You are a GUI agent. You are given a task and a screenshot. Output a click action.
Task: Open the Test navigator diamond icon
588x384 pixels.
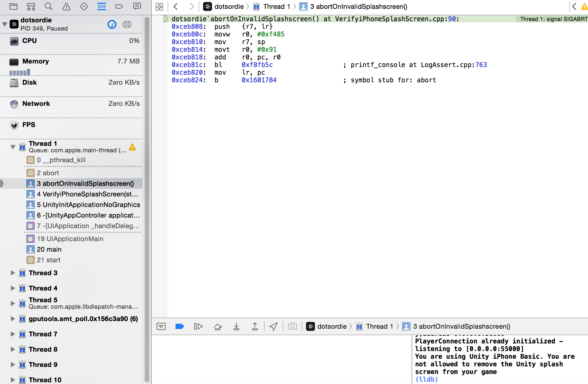84,6
